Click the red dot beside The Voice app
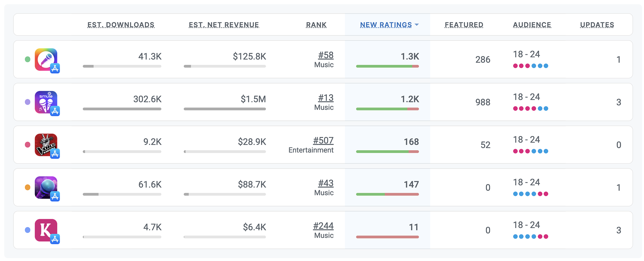 (28, 145)
